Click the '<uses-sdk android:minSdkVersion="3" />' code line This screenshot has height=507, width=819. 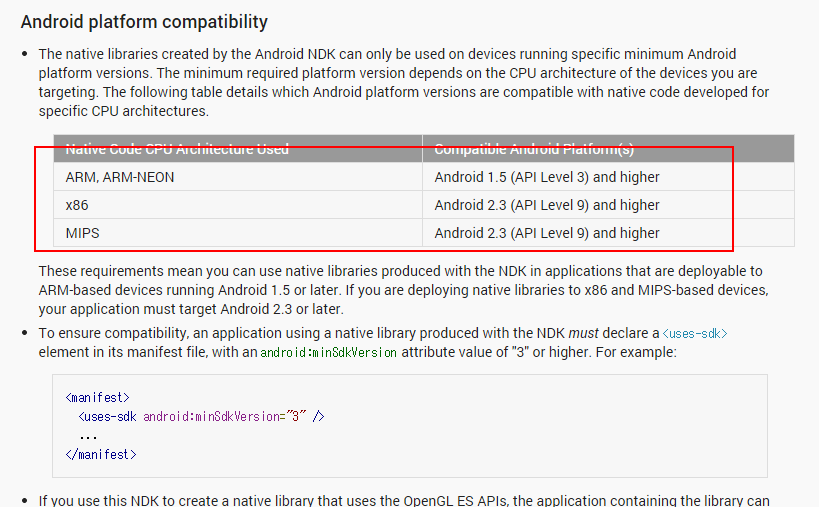201,416
